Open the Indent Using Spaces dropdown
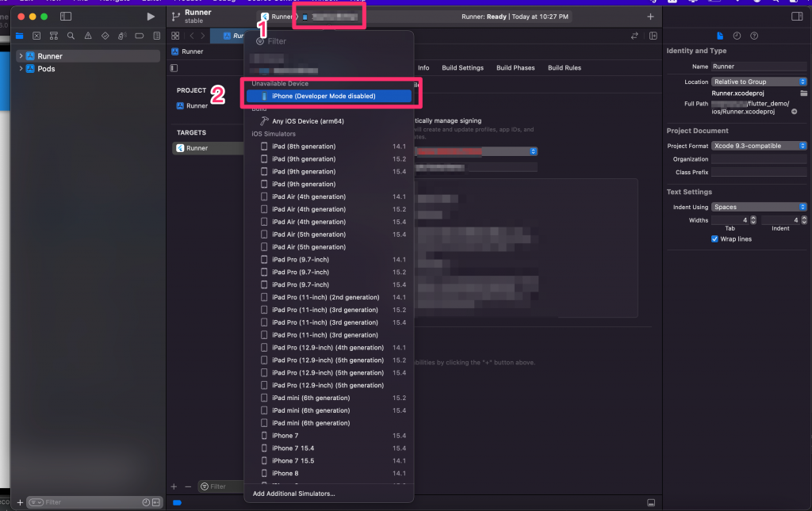812x511 pixels. tap(759, 207)
